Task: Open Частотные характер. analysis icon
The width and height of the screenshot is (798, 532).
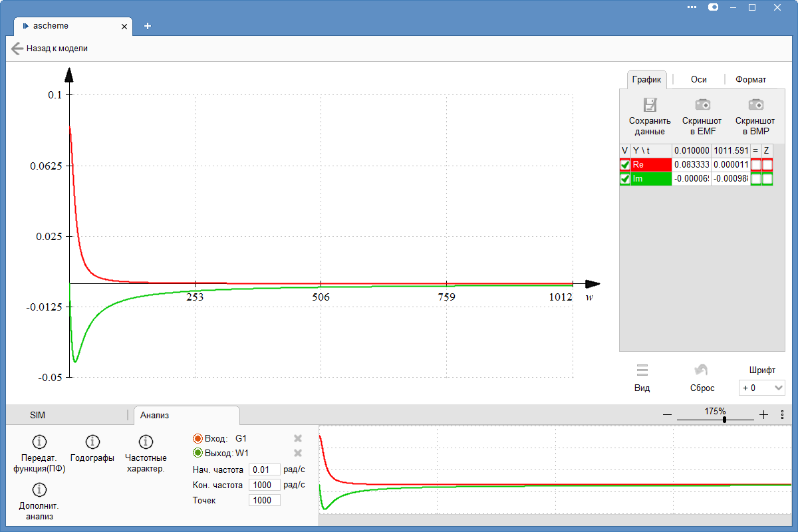Action: coord(146,442)
